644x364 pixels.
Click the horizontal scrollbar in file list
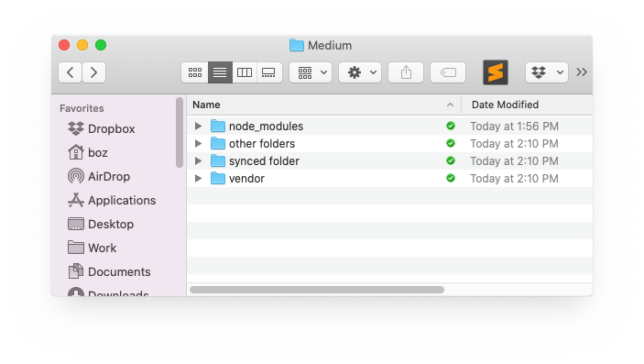click(317, 290)
